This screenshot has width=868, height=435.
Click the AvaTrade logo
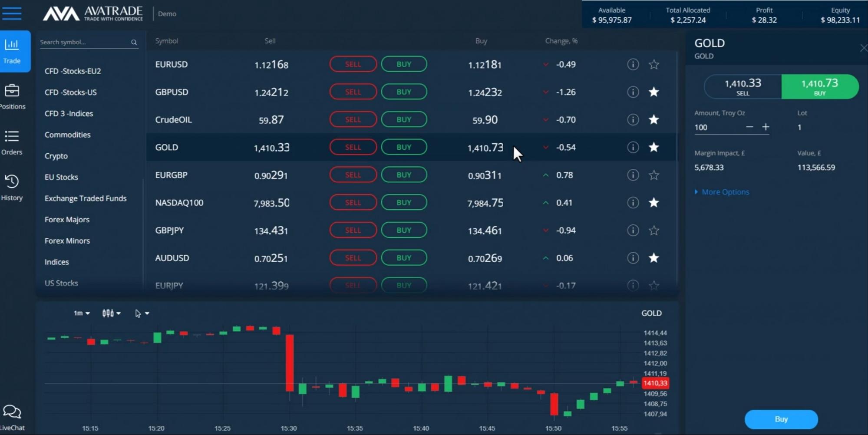click(x=92, y=13)
